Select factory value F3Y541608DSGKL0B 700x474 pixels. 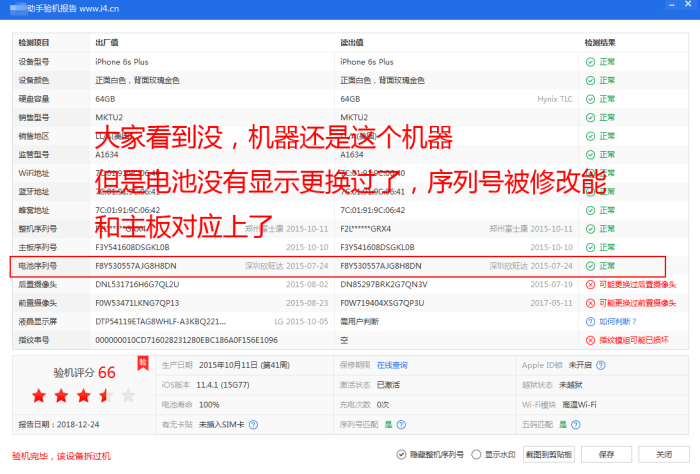pyautogui.click(x=132, y=247)
